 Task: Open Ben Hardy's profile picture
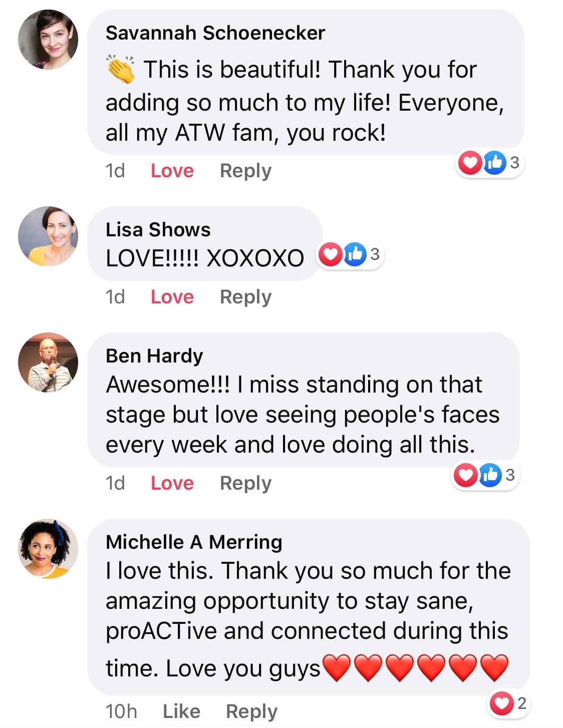48,362
